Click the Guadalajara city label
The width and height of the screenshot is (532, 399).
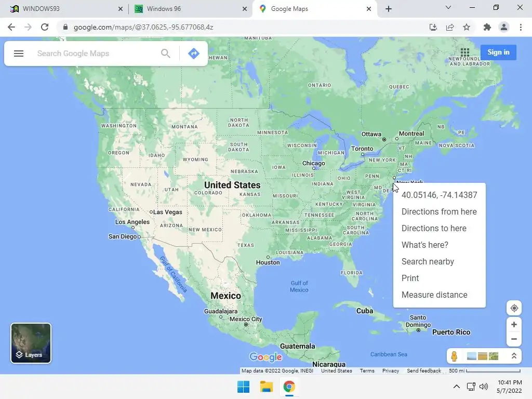221,311
